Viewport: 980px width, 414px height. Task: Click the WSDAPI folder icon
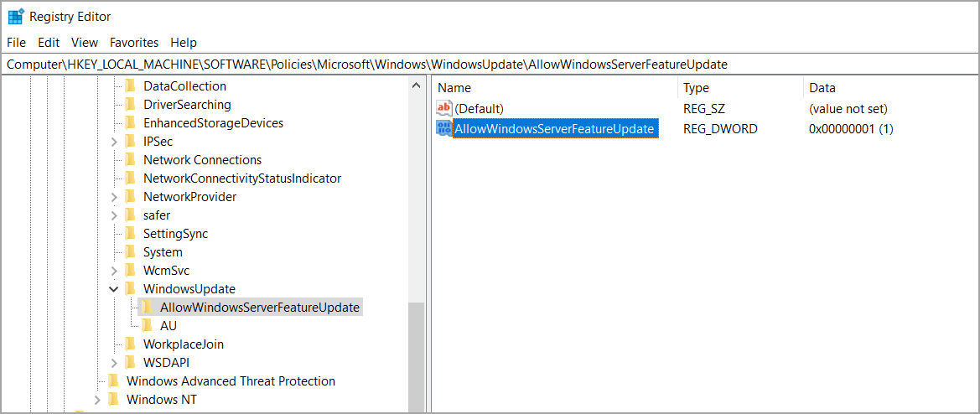pos(130,362)
